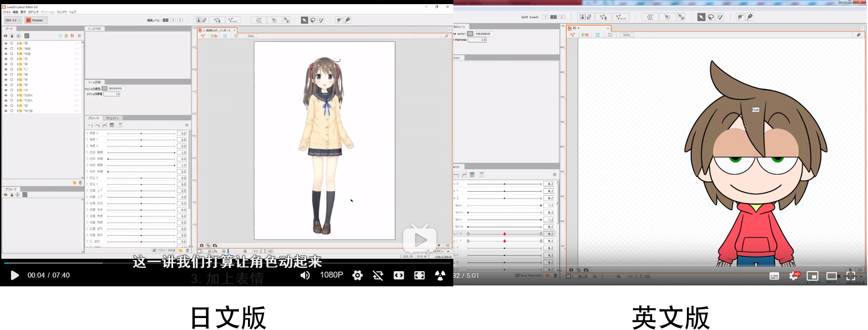Run auto mesh generator in the English editor
Screen dimensions: 868x330
point(621,17)
